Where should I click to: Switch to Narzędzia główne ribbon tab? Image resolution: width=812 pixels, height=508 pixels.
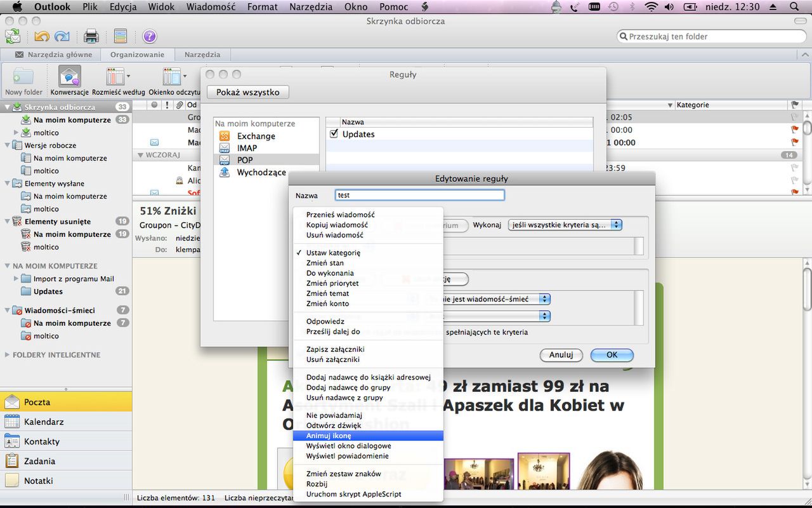coord(53,55)
